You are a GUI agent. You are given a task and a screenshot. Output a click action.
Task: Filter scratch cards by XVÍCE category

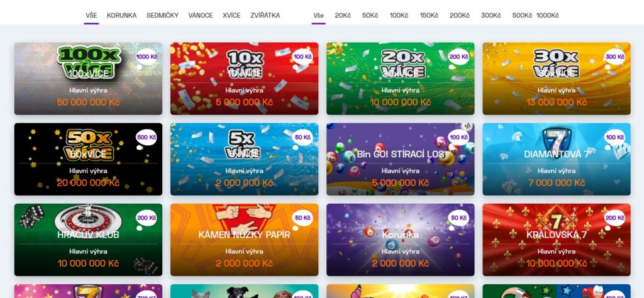[x=231, y=16]
